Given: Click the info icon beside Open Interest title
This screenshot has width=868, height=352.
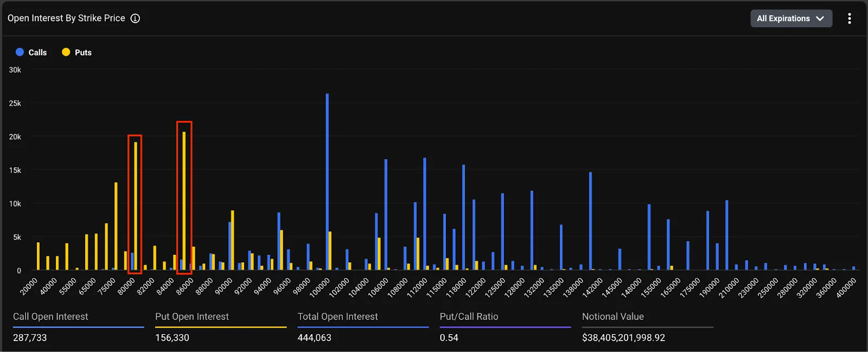Looking at the screenshot, I should click(x=135, y=18).
